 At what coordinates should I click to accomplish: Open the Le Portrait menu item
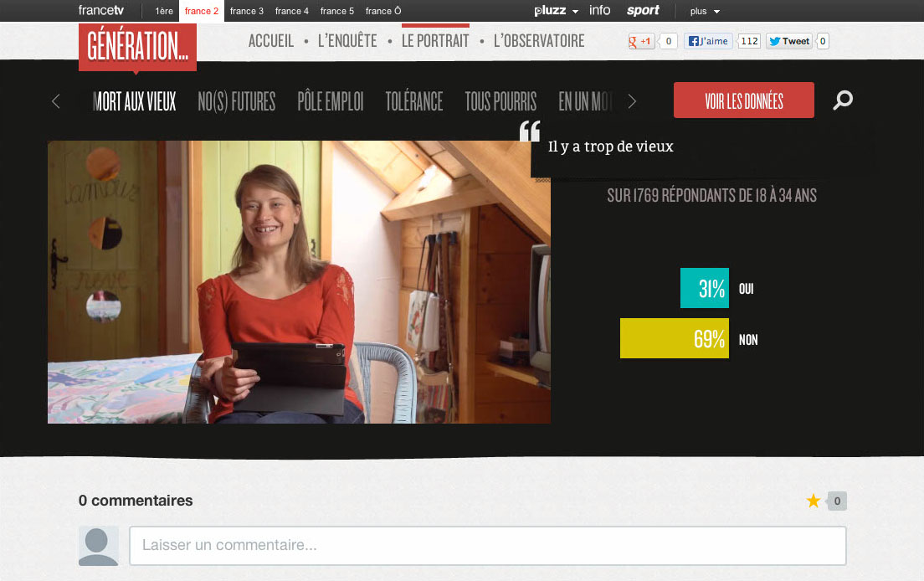[435, 41]
